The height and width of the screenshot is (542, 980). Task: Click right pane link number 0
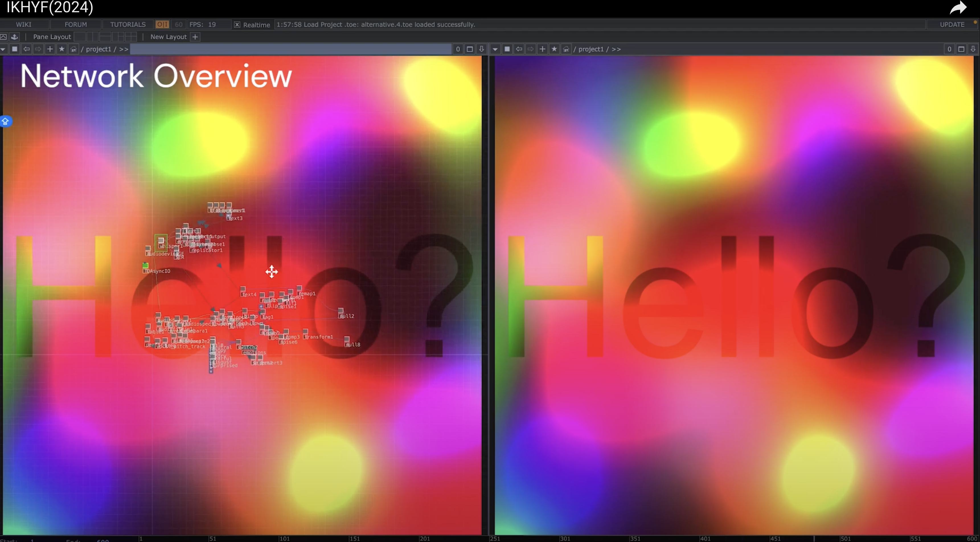coord(949,49)
